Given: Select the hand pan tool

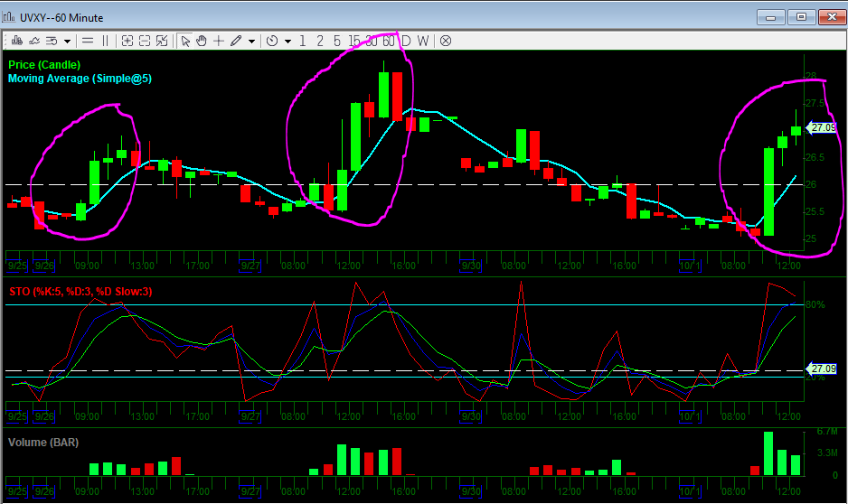Looking at the screenshot, I should pyautogui.click(x=202, y=41).
